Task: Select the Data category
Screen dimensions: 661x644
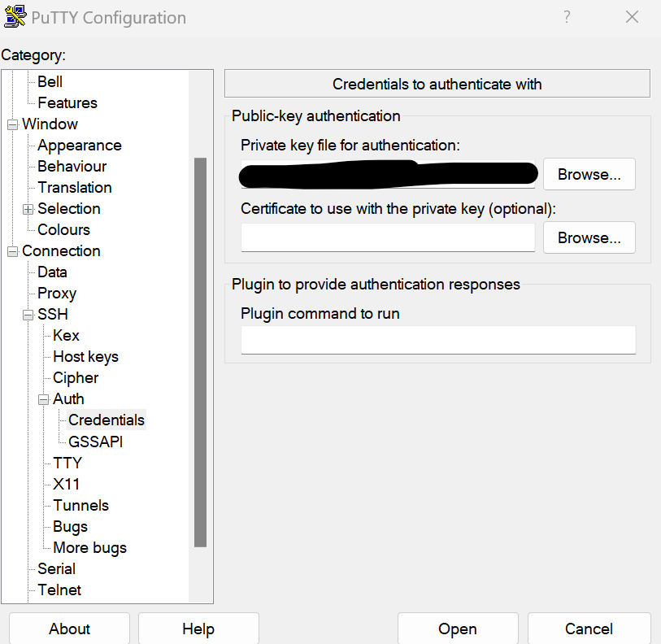Action: (x=52, y=272)
